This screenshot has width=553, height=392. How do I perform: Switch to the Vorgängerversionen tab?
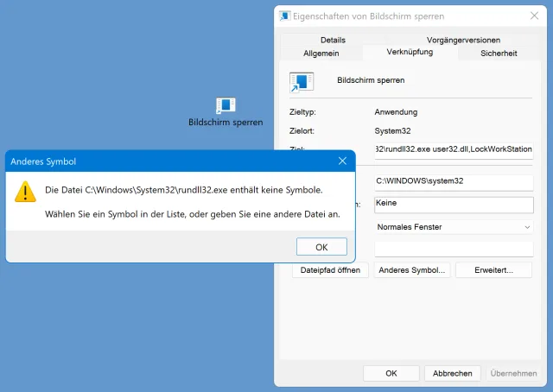(463, 40)
